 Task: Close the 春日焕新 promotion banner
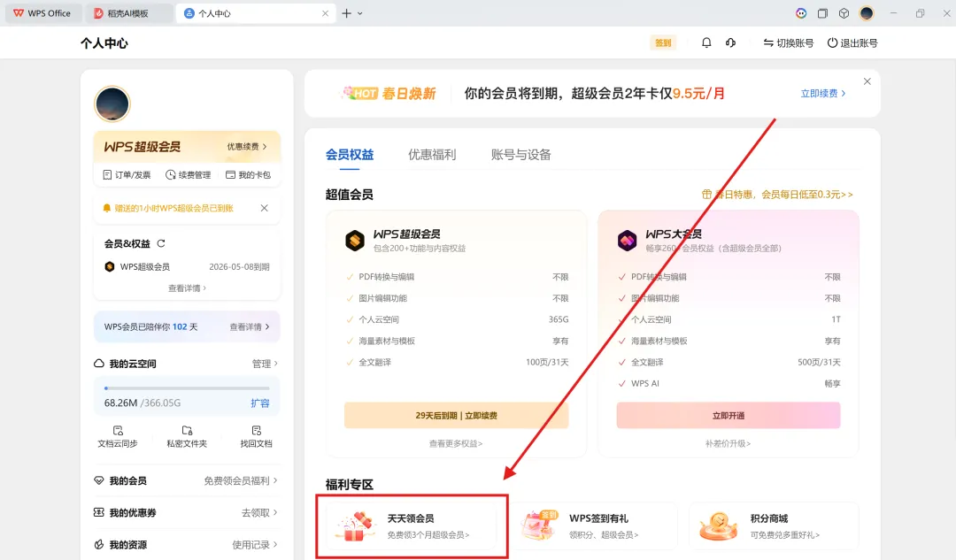867,81
